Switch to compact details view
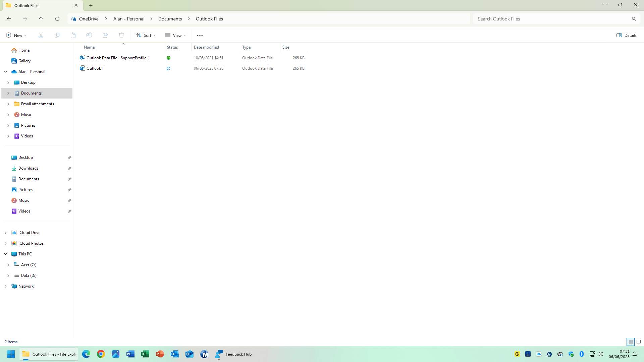 tap(631, 342)
